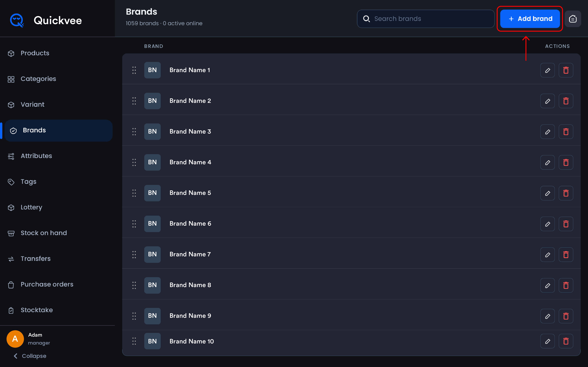Edit Brand Name 1 with pencil icon

547,70
